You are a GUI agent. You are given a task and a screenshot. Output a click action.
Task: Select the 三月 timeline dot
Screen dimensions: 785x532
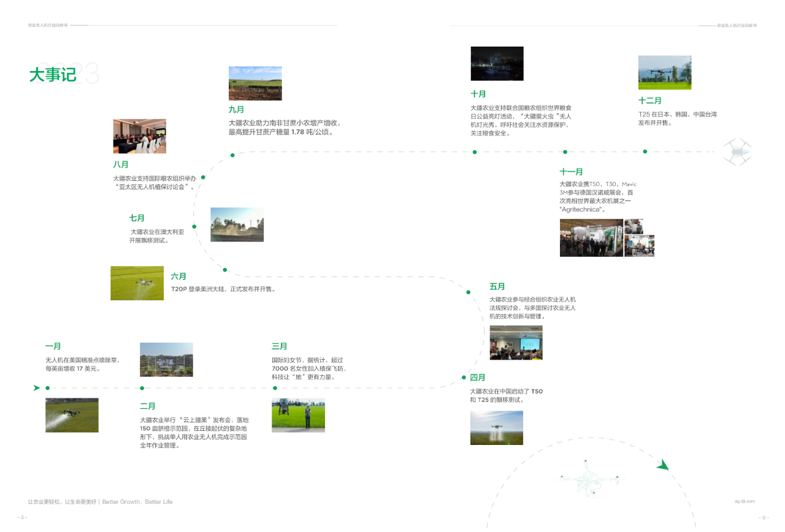coord(274,388)
